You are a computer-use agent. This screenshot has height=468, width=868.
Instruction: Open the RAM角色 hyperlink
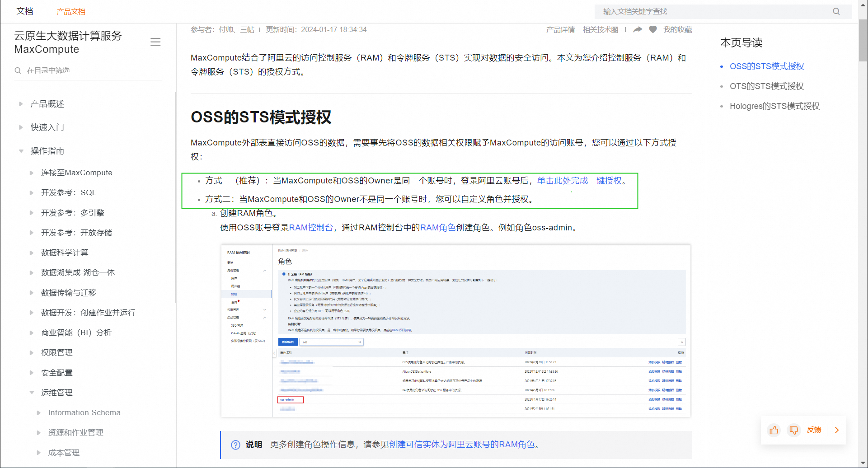click(438, 228)
